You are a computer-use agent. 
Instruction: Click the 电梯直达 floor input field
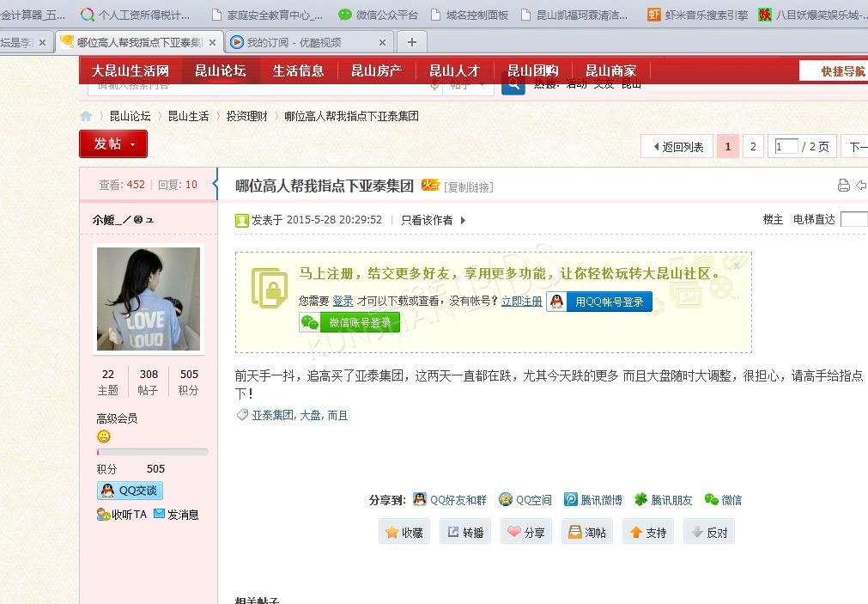click(853, 219)
